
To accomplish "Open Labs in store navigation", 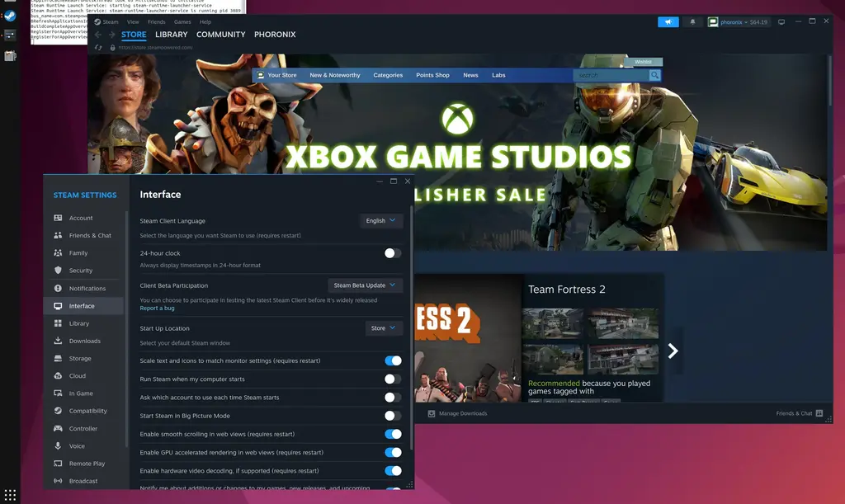I will coord(498,75).
